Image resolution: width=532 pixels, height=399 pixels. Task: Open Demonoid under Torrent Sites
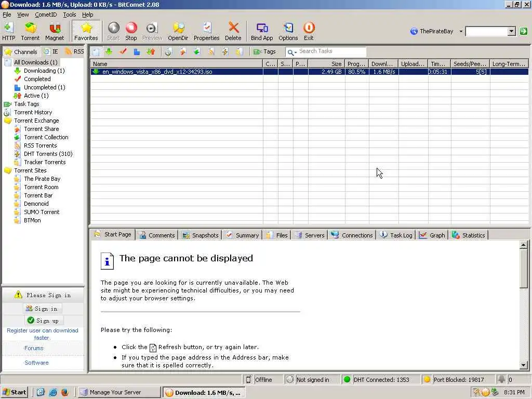coord(36,204)
